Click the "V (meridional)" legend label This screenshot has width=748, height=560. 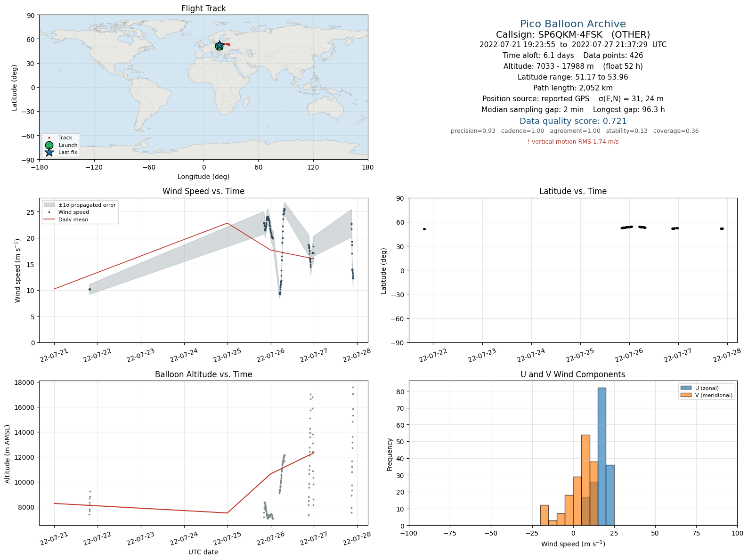(714, 395)
